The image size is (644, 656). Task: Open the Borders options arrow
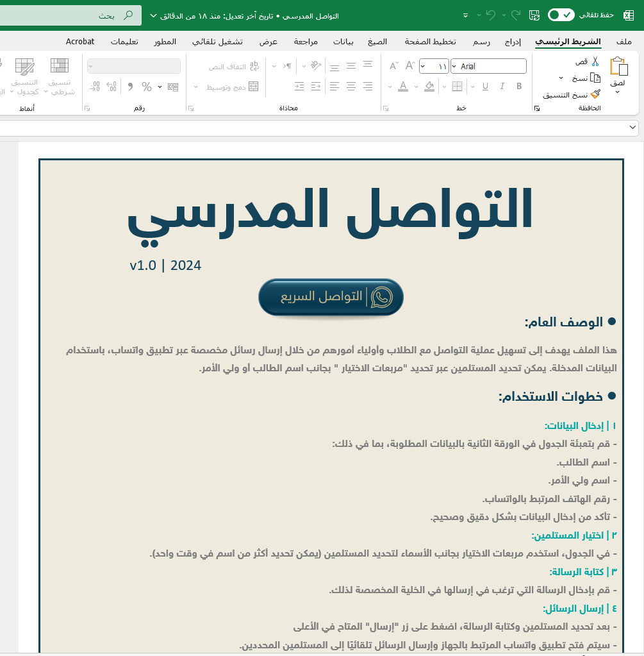point(444,87)
